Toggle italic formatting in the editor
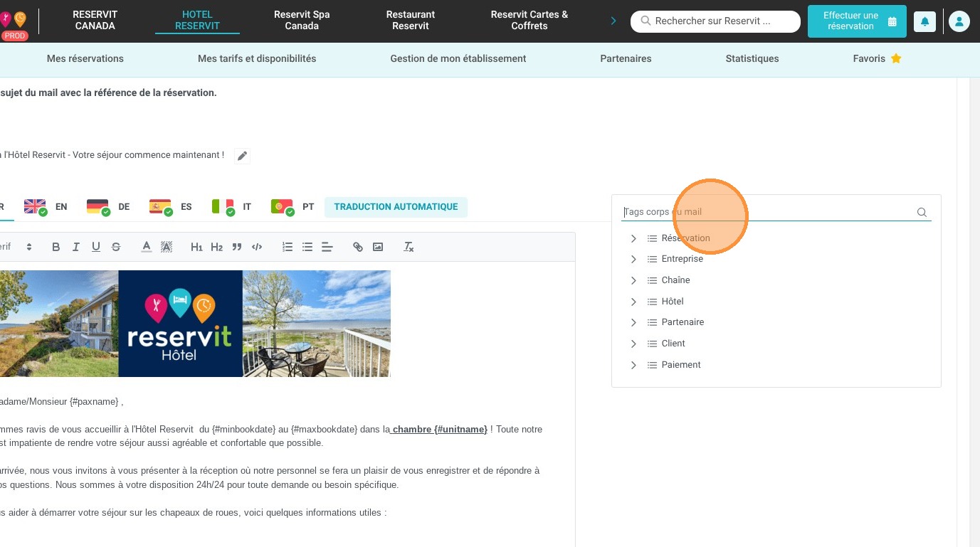980x547 pixels. [x=76, y=247]
